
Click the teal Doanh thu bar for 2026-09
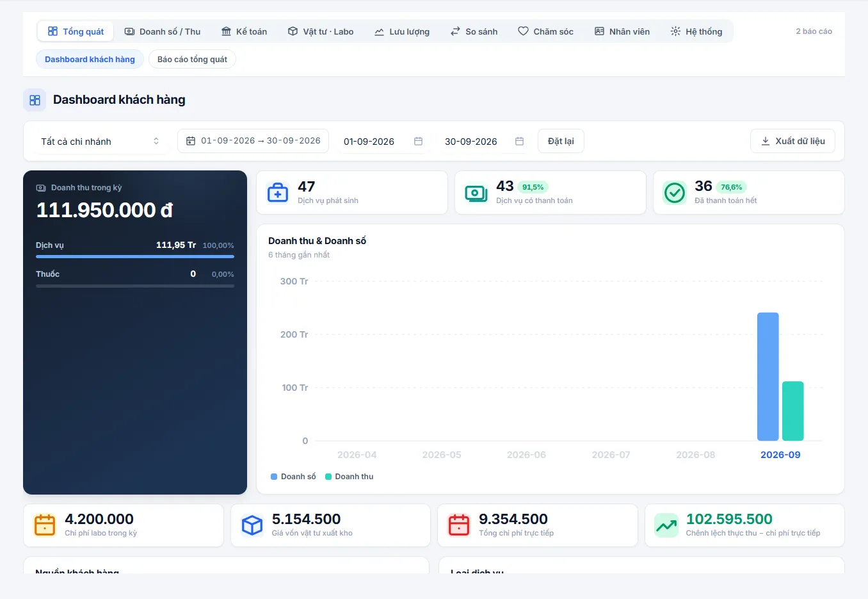tap(792, 411)
